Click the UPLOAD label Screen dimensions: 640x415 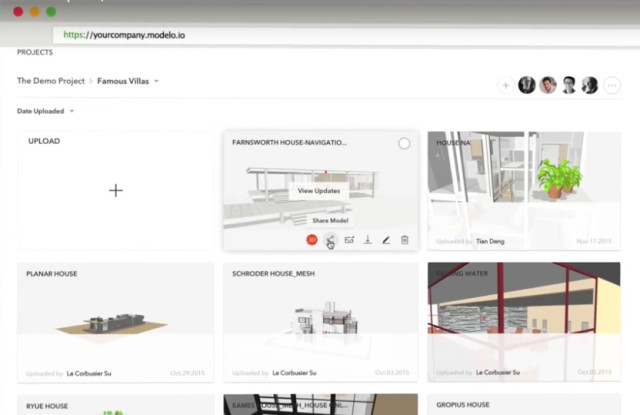pos(44,141)
